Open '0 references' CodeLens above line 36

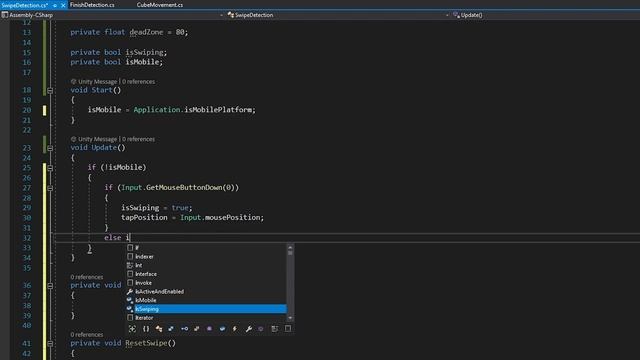pos(87,277)
